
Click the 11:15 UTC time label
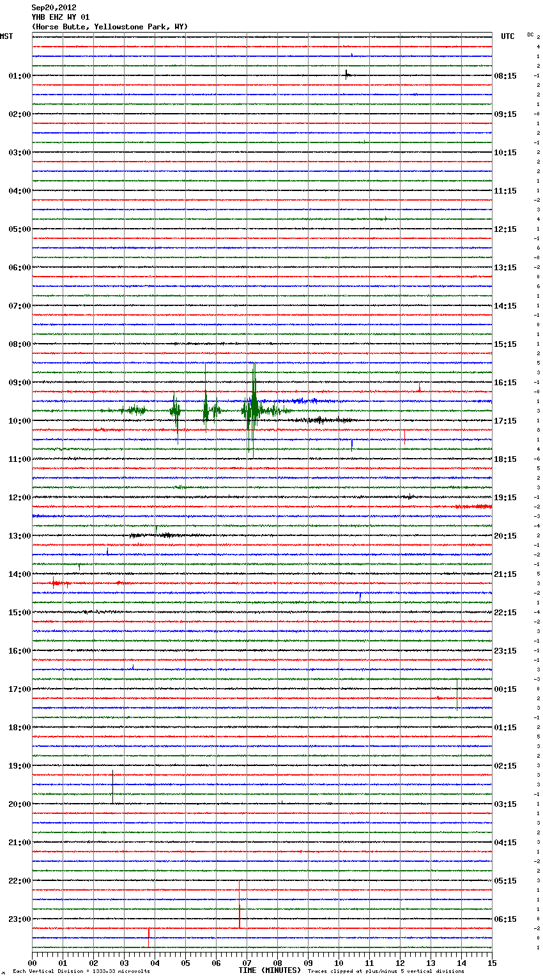click(505, 191)
